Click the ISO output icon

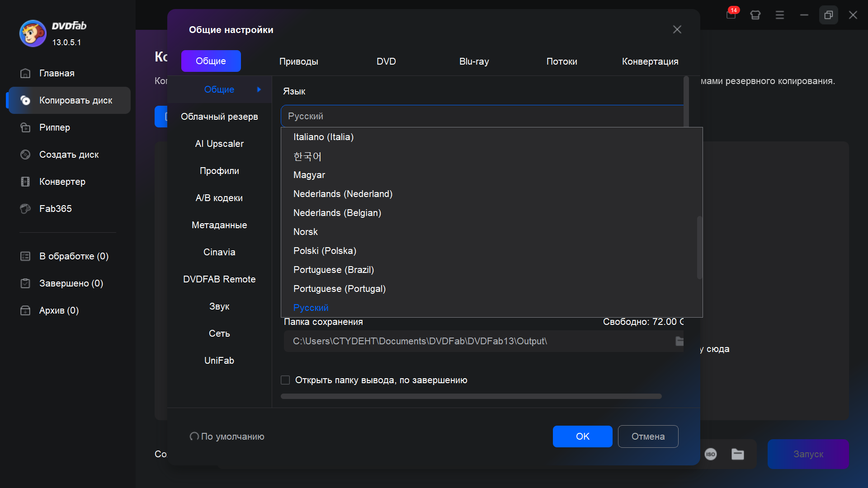tap(711, 454)
